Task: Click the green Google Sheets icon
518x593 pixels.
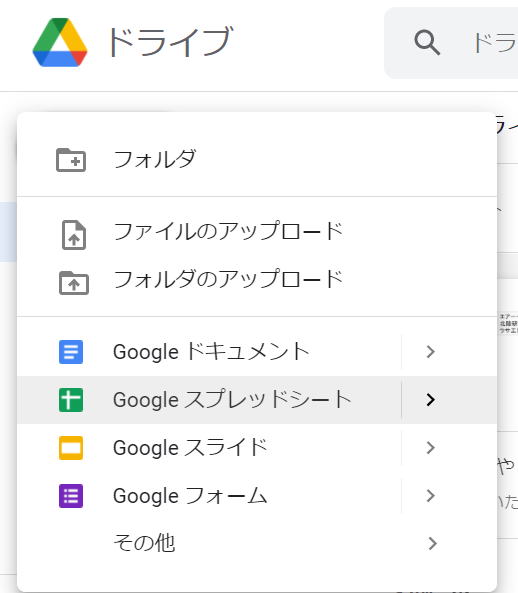Action: 71,400
